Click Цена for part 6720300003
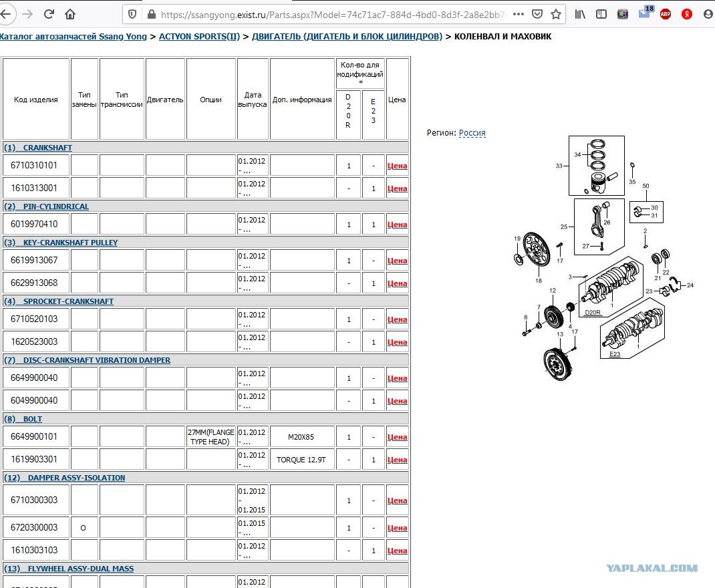The image size is (715, 588). tap(397, 528)
